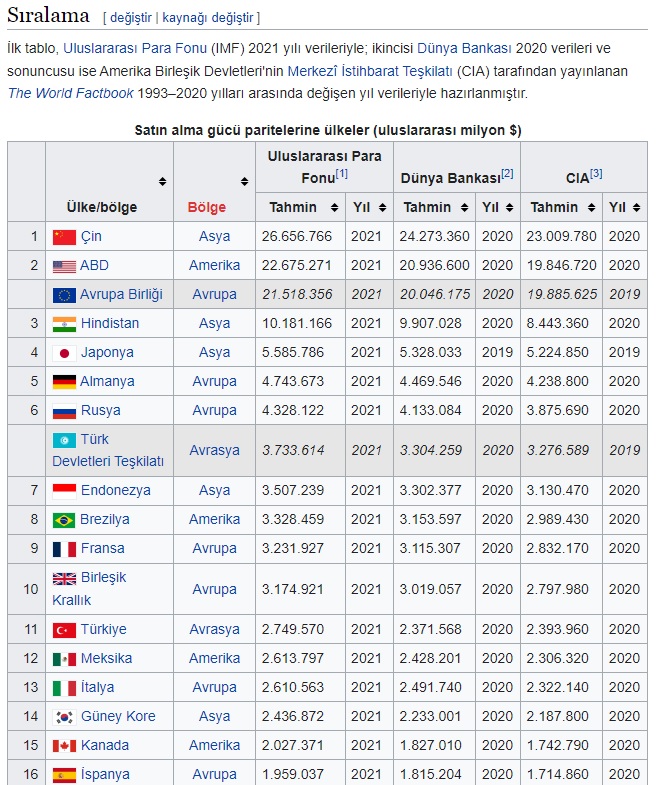Image resolution: width=660 pixels, height=785 pixels.
Task: Click the Canada flag icon
Action: pos(64,746)
